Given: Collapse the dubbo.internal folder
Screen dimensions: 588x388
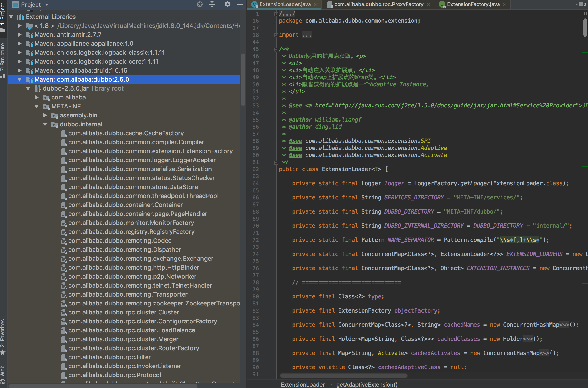Looking at the screenshot, I should tap(45, 124).
